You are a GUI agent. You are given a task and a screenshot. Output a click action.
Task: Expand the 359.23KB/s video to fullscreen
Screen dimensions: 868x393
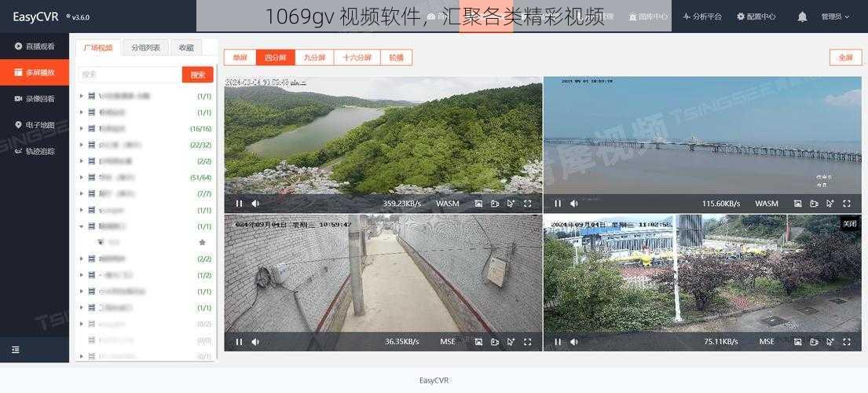528,204
